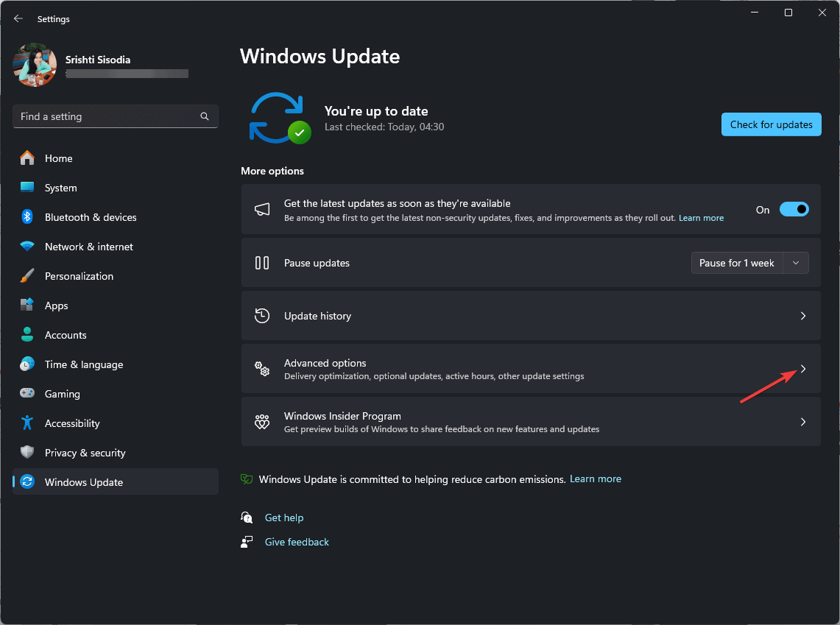Click the Home house icon
The image size is (840, 625).
point(27,158)
